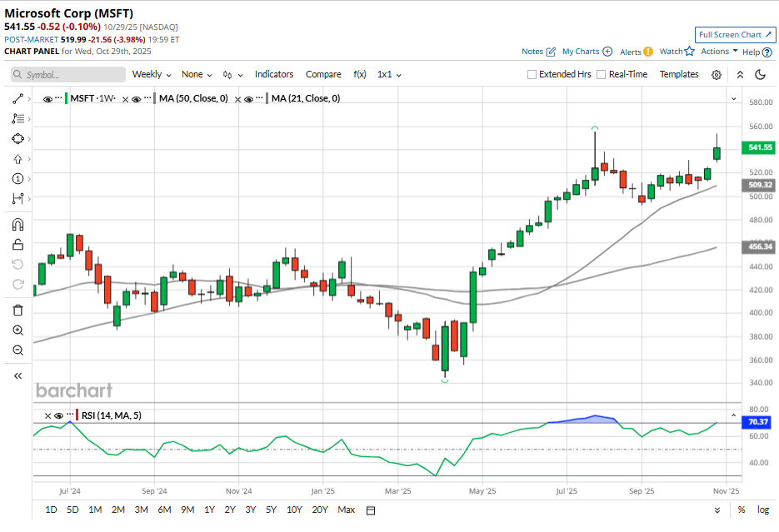The width and height of the screenshot is (779, 532).
Task: Click the Full Screen Chart button
Action: [x=735, y=35]
